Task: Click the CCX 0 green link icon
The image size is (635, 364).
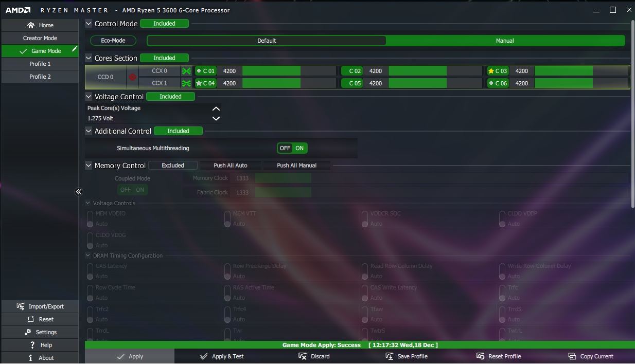Action: [x=186, y=71]
